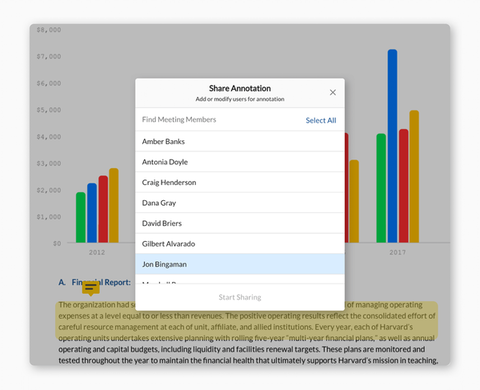Click the orange 2017 chart bar
Image resolution: width=480 pixels, height=390 pixels.
(x=414, y=176)
